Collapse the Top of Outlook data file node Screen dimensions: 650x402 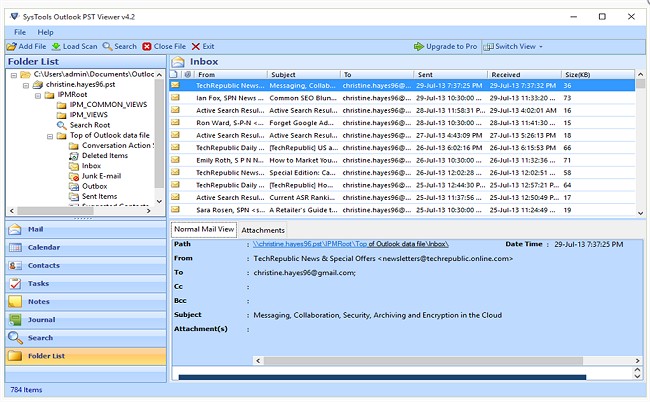[49, 135]
